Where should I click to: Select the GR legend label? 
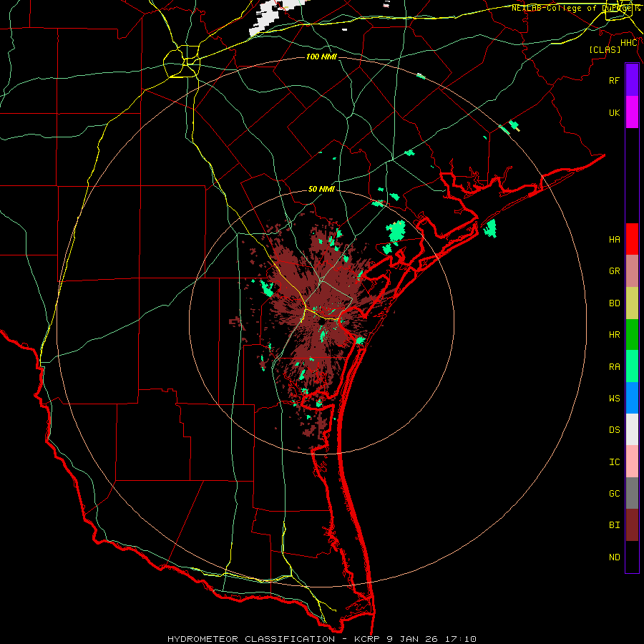tap(615, 271)
